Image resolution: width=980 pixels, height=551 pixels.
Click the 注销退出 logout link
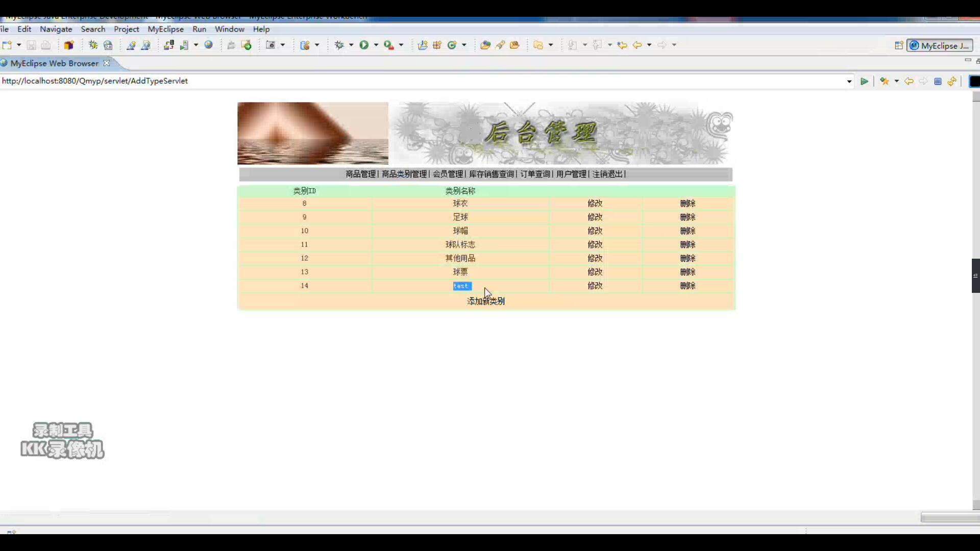[607, 174]
